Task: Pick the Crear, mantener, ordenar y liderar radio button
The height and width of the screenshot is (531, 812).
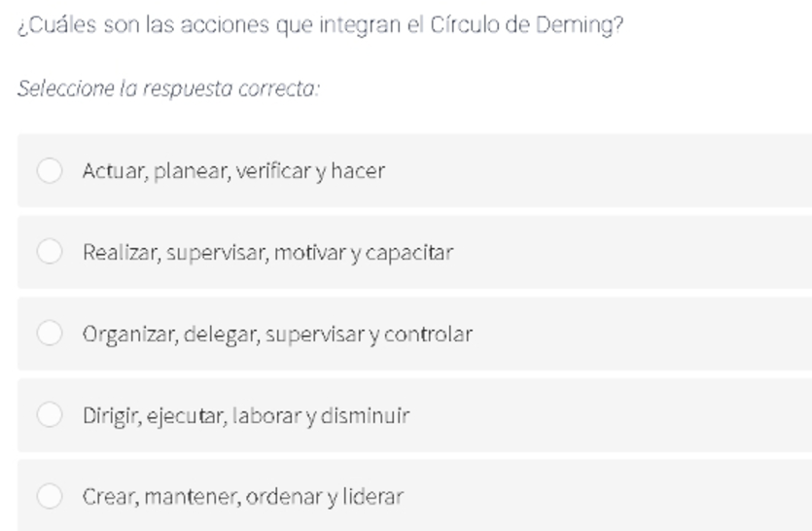Action: tap(50, 496)
